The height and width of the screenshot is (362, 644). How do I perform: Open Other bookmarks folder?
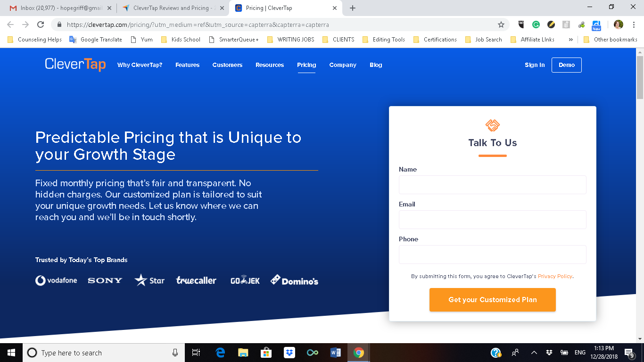[x=610, y=40]
